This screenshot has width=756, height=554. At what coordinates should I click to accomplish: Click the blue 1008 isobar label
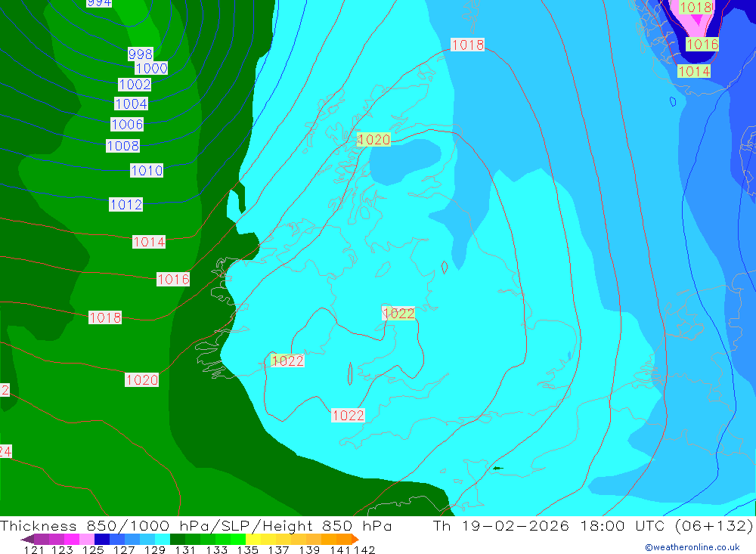[123, 146]
